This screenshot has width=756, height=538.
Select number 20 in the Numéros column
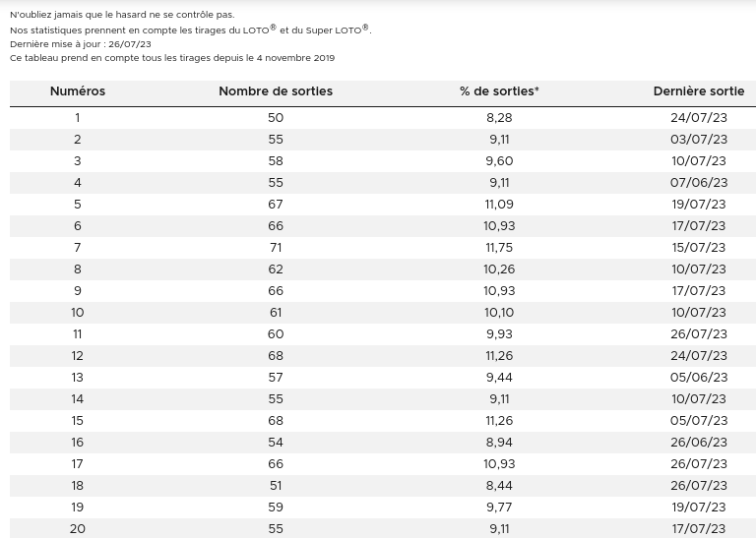click(x=78, y=529)
